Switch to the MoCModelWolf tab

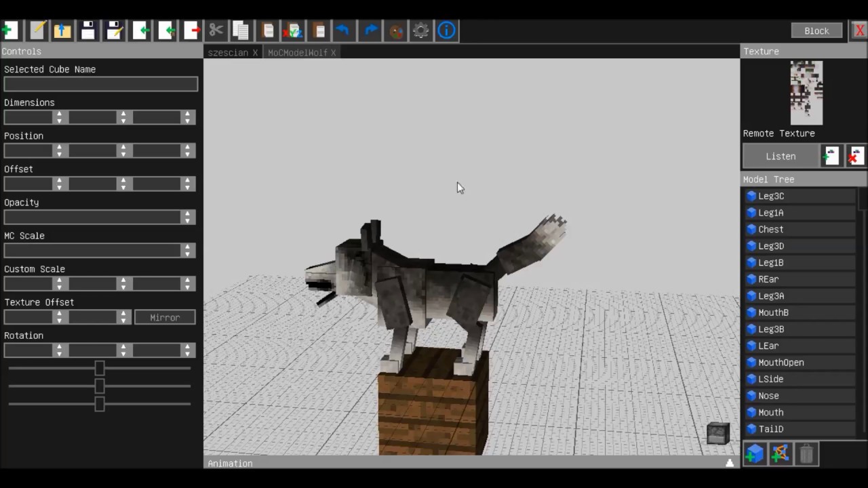click(x=297, y=52)
